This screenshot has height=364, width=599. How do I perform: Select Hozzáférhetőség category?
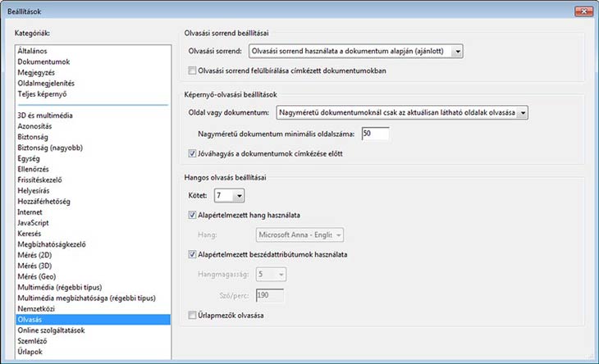pyautogui.click(x=94, y=202)
